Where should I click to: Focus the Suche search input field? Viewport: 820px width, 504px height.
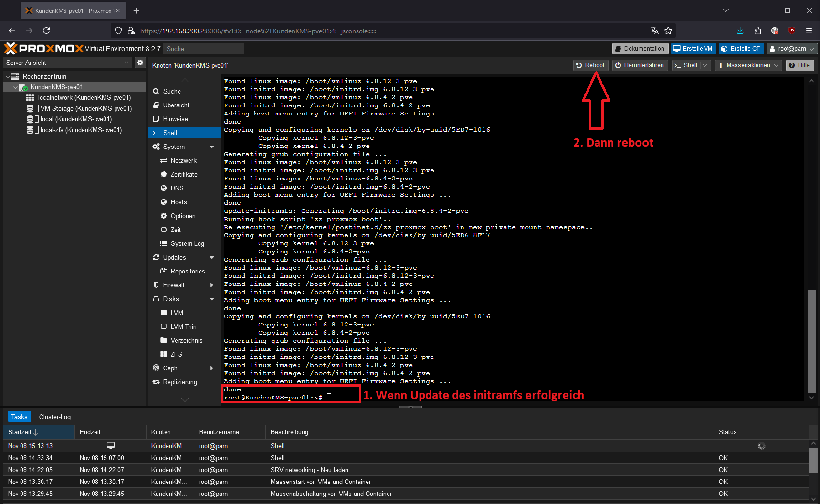point(204,49)
